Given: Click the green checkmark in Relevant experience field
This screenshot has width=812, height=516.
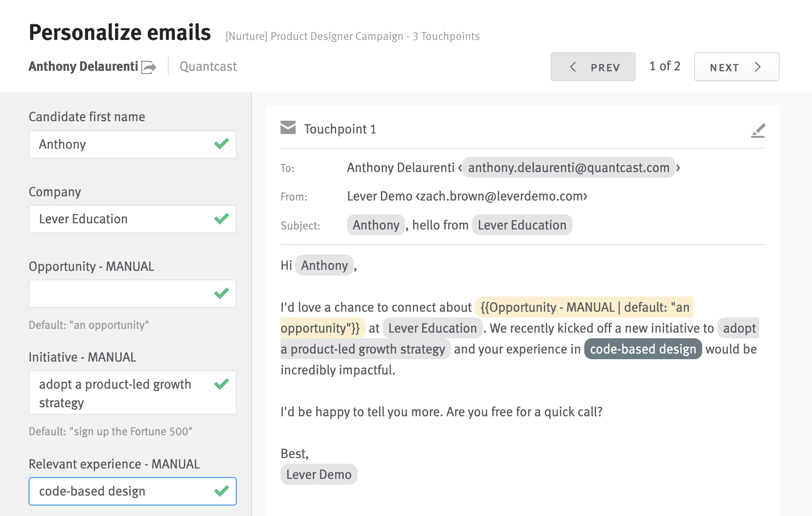Looking at the screenshot, I should [222, 491].
